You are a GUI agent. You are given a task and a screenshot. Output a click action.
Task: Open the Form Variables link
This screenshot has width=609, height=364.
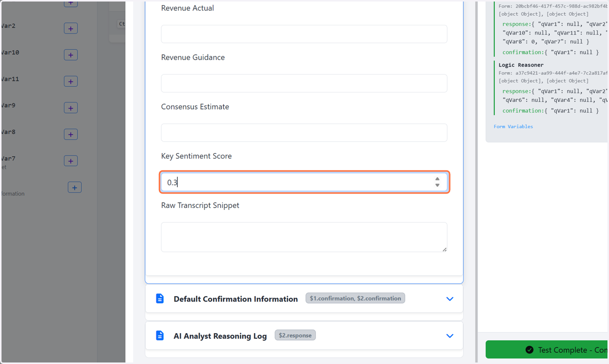point(513,127)
